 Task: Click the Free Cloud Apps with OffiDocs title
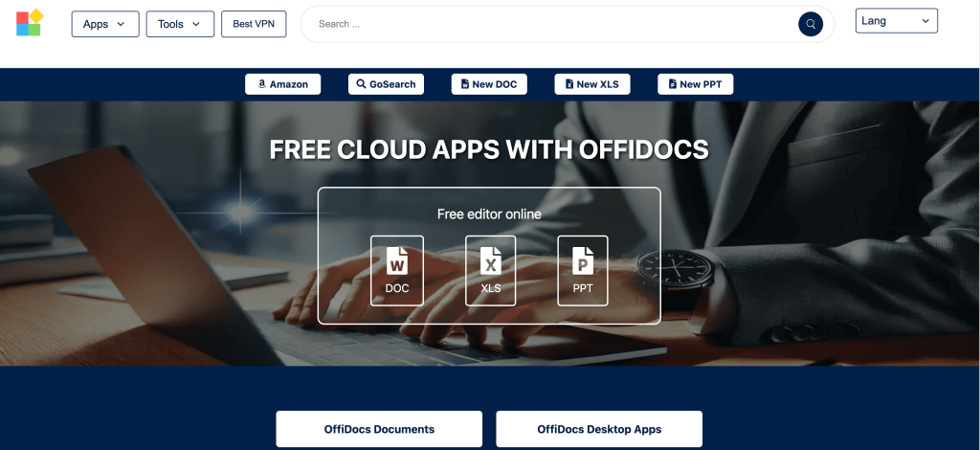(489, 150)
